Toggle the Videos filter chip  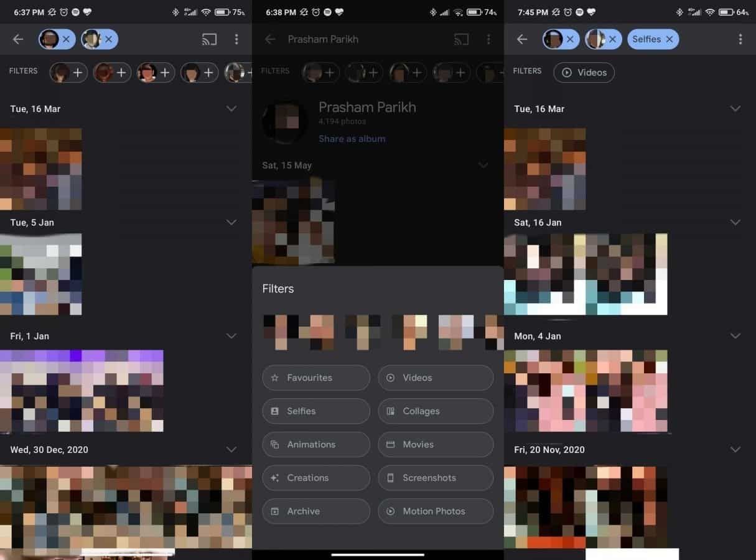584,72
